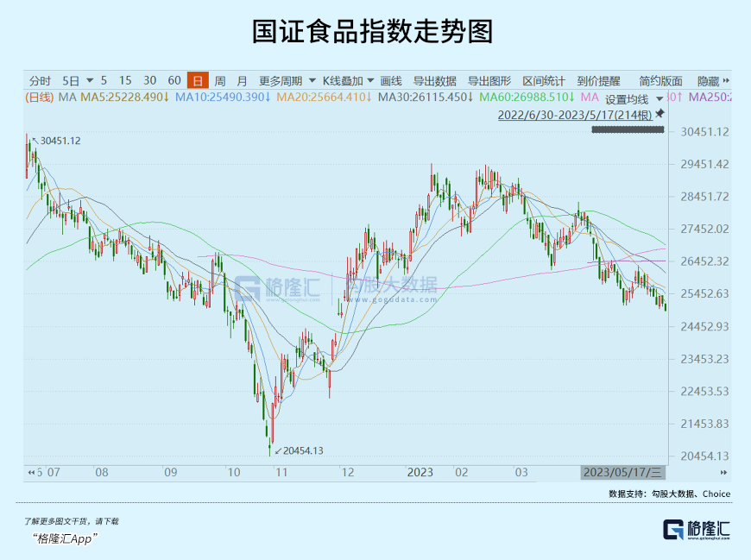Click the 格隆汇 logo at bottom right
Image resolution: width=751 pixels, height=560 pixels.
pyautogui.click(x=695, y=530)
